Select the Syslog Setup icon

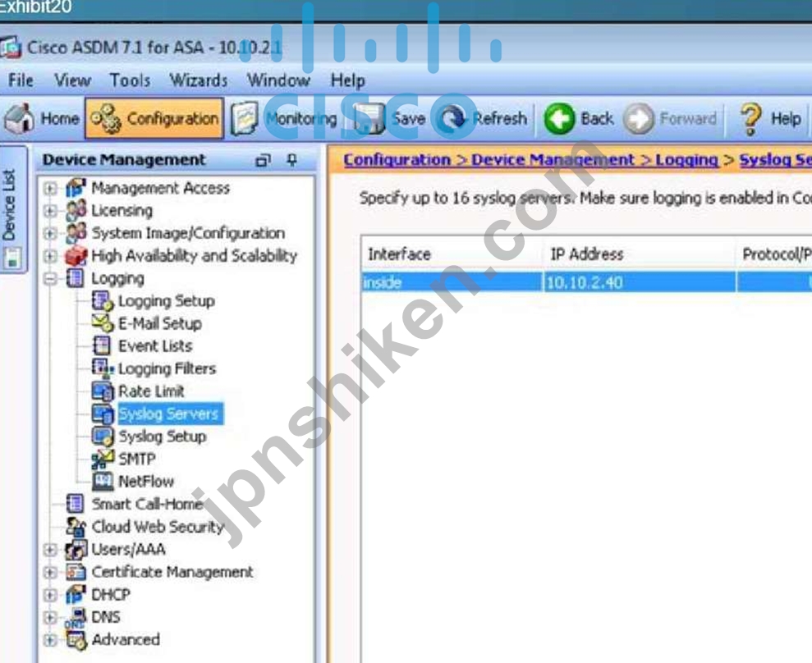[x=102, y=437]
